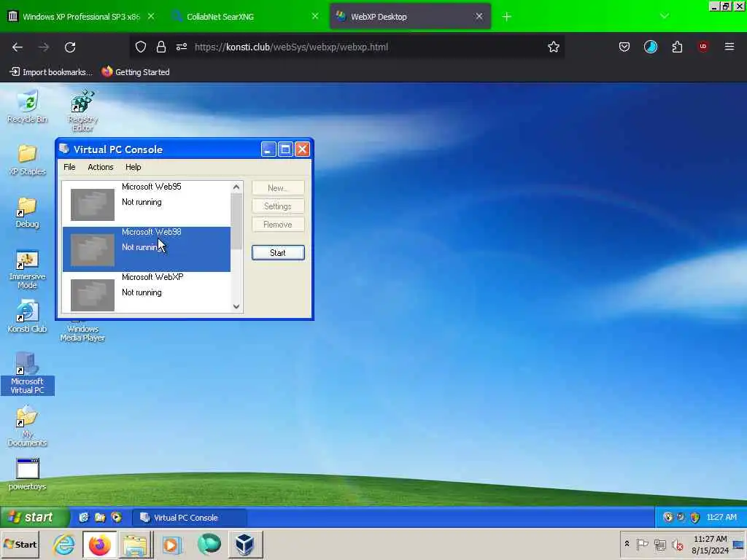Viewport: 747px width, 560px height.
Task: Click the host tray muted speaker icon
Action: [678, 544]
